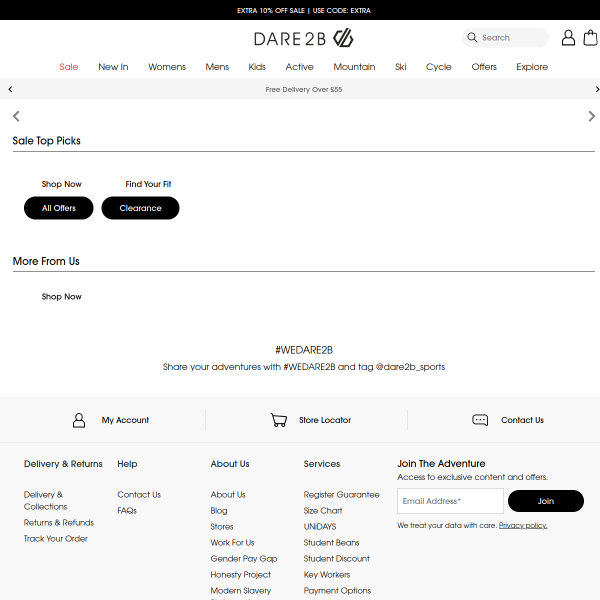
Task: Click the magnifier search icon
Action: [472, 38]
